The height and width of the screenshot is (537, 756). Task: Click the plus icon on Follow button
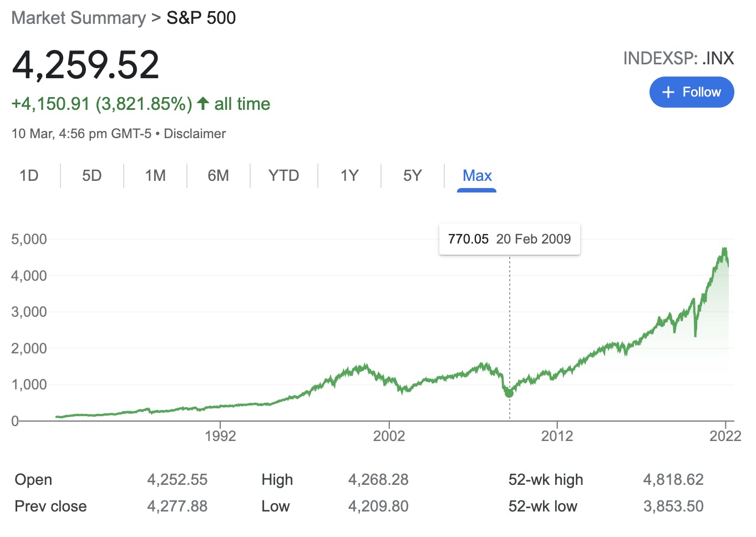click(668, 92)
